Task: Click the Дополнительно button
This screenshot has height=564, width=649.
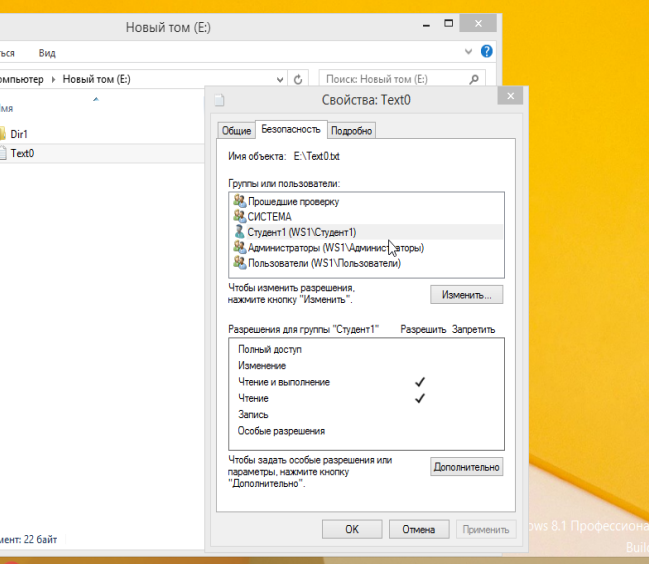Action: (467, 467)
